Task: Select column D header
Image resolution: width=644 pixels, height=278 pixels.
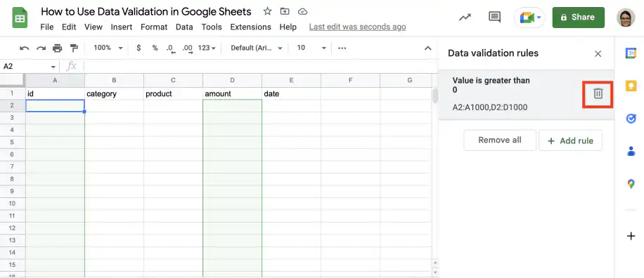Action: coord(233,80)
